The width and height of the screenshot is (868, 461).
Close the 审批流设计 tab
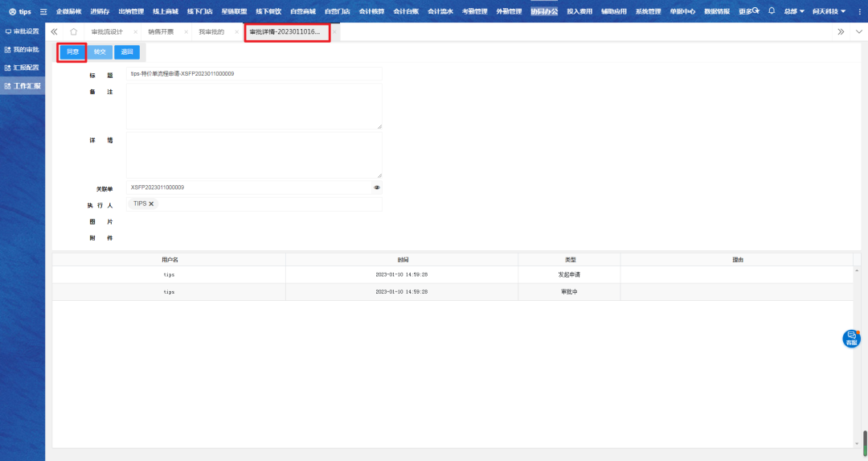135,31
